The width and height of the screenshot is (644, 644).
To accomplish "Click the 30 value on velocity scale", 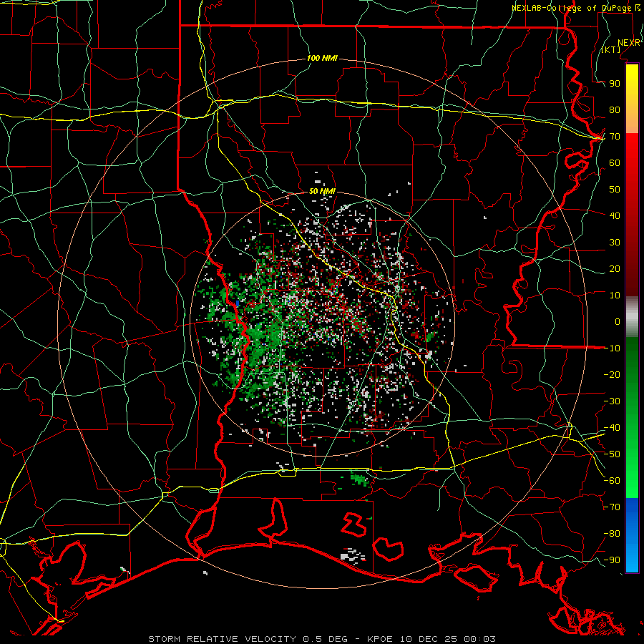I will pyautogui.click(x=615, y=243).
